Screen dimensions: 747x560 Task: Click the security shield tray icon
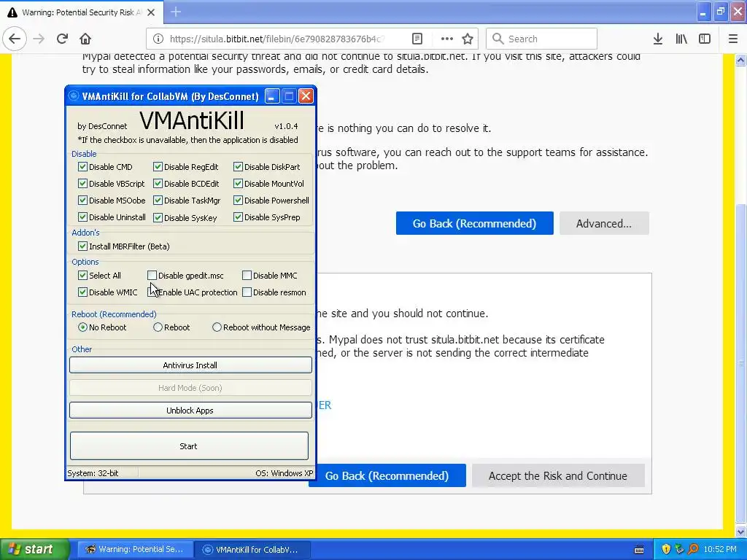click(x=666, y=549)
